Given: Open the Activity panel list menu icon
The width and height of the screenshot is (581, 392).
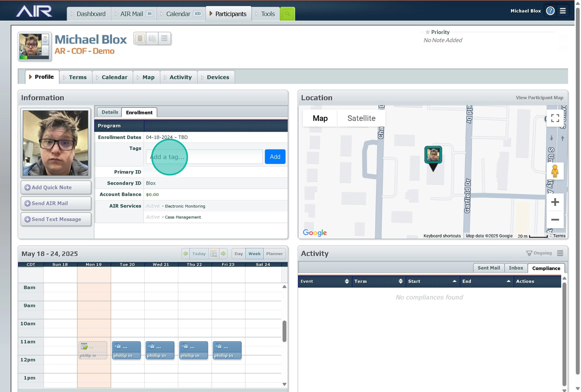Looking at the screenshot, I should click(560, 253).
